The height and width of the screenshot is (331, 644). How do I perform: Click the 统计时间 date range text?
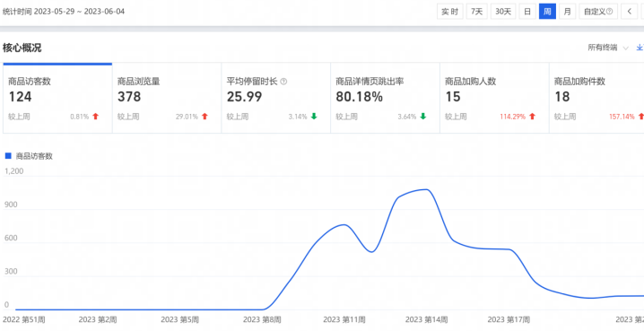pos(64,12)
